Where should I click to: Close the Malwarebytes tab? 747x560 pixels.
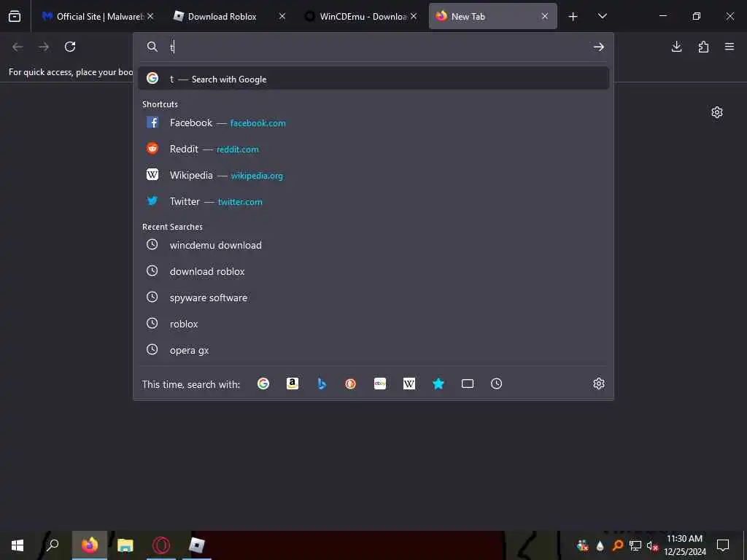pos(150,16)
